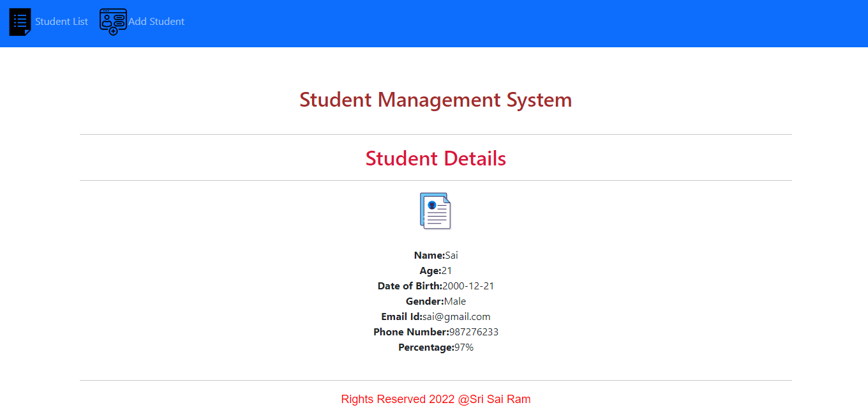868x412 pixels.
Task: Click the student name Sai
Action: click(451, 255)
